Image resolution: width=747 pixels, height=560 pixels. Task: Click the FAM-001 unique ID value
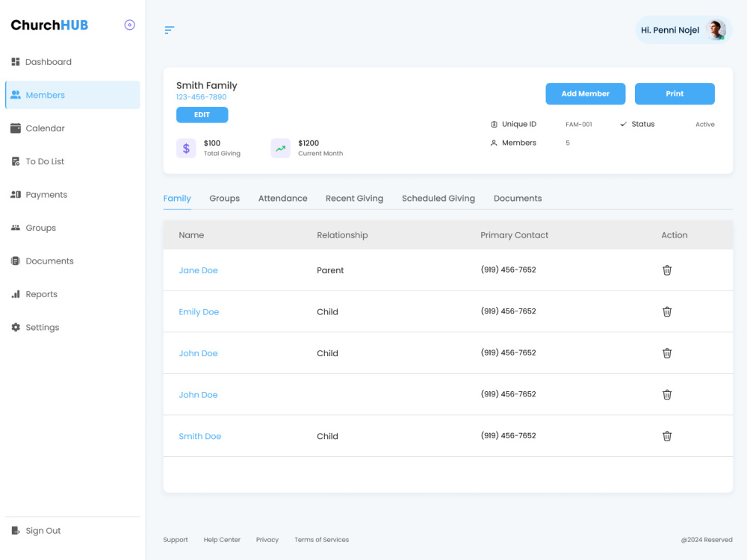(579, 124)
